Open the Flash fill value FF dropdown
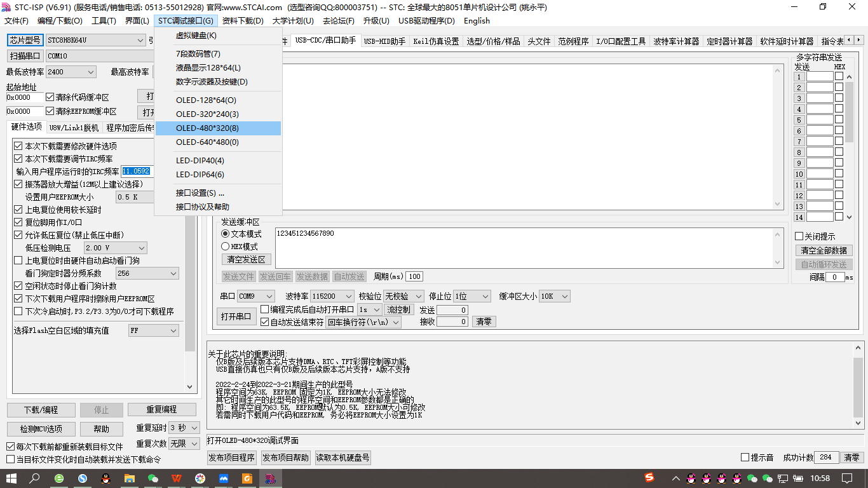The width and height of the screenshot is (868, 488). 154,330
